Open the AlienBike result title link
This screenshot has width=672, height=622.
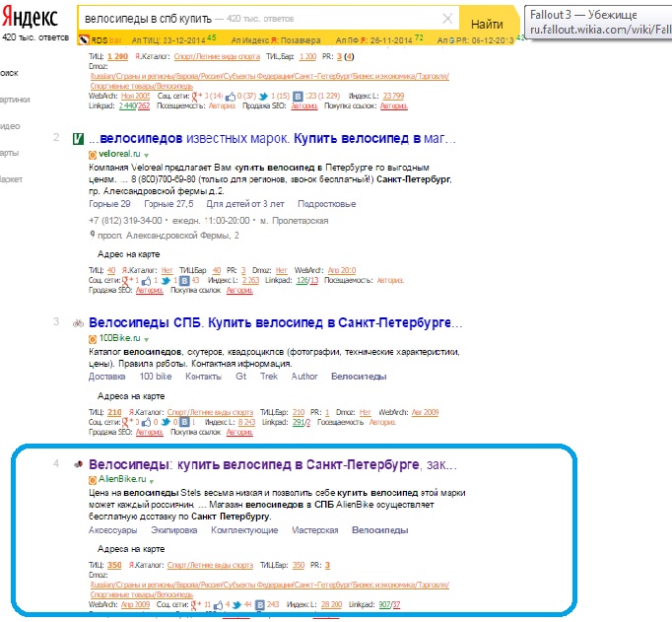pyautogui.click(x=273, y=464)
